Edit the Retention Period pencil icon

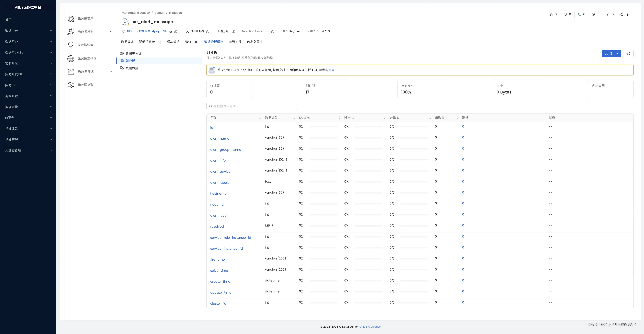point(273,31)
